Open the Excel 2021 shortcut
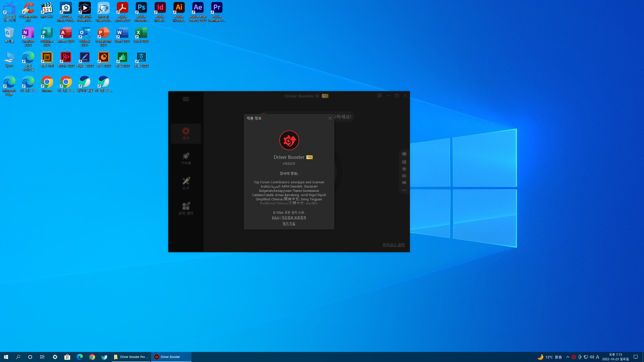 [141, 35]
